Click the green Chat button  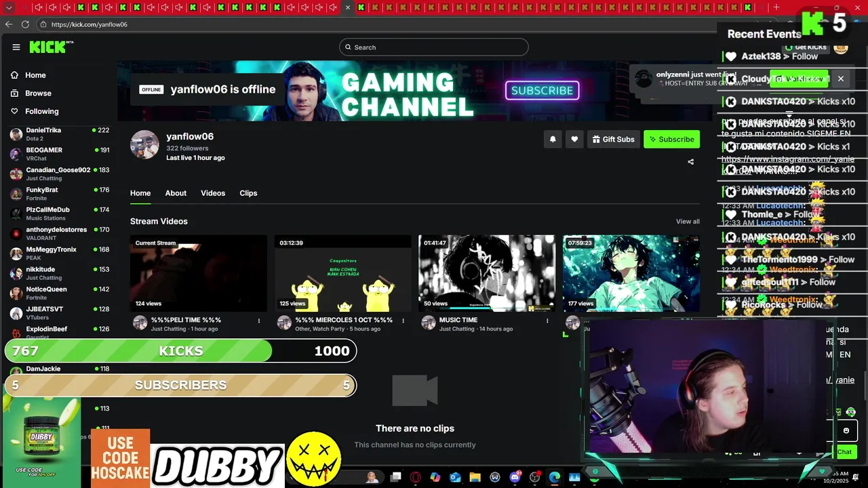844,451
